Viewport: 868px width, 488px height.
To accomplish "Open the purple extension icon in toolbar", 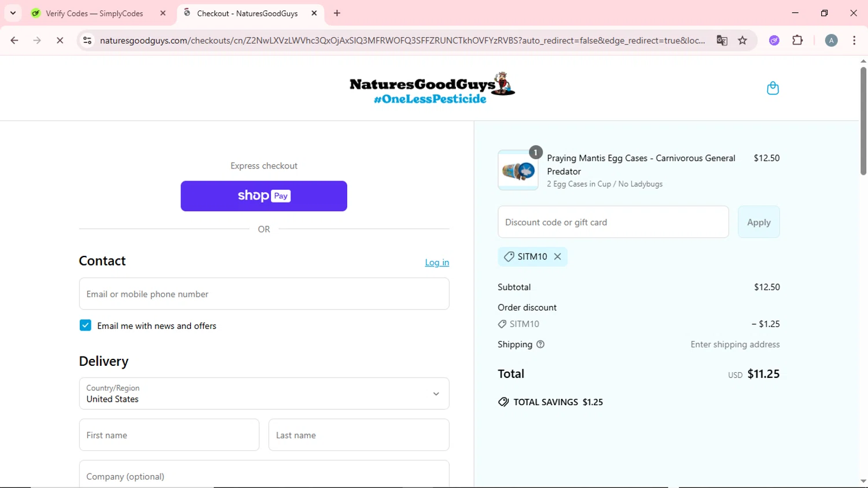I will tap(774, 41).
